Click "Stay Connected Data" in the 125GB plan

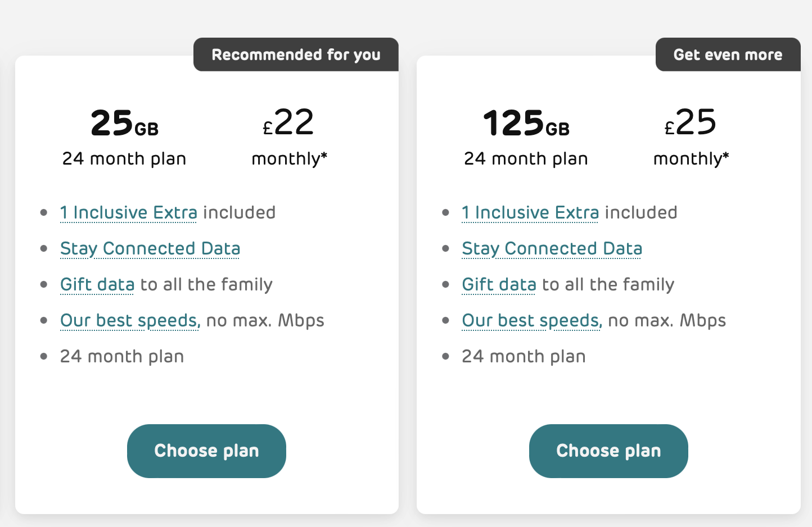click(552, 249)
